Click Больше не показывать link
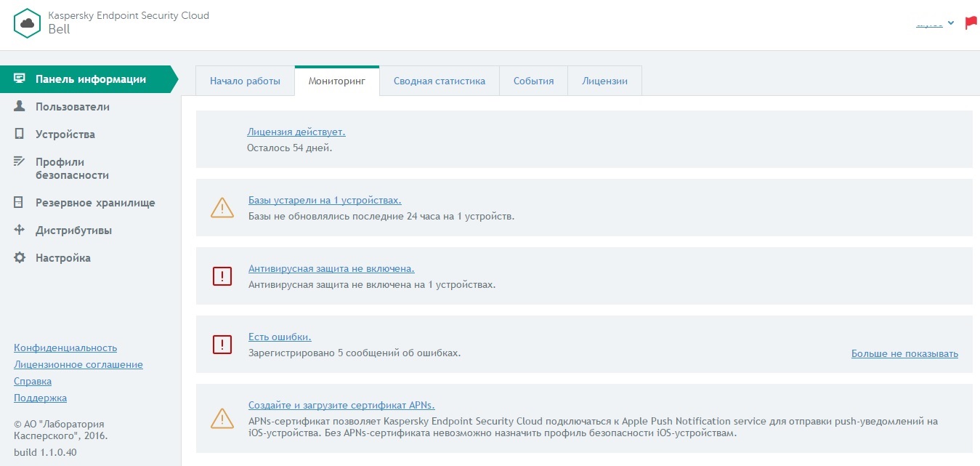The image size is (980, 466). click(904, 354)
